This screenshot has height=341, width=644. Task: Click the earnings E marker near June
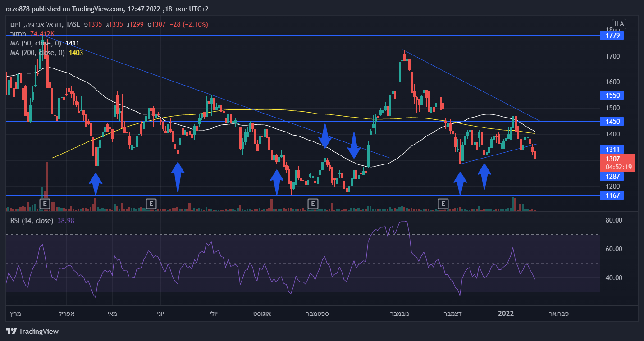(151, 204)
